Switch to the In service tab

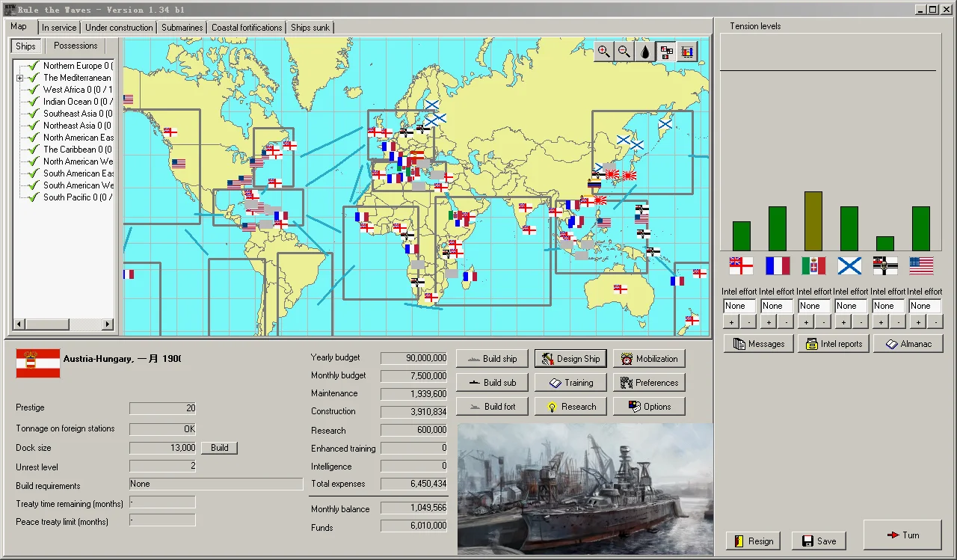[x=59, y=28]
